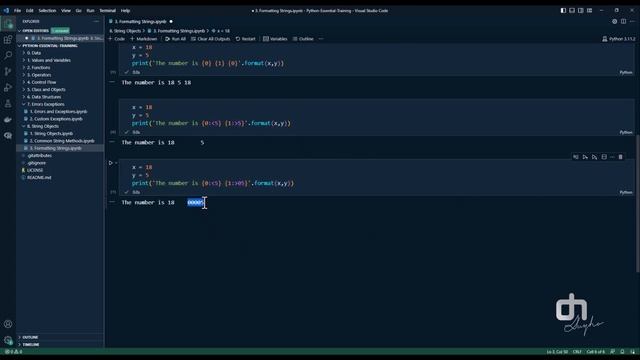Open the notebook Outline button
Screen dimensions: 640x360
[x=303, y=39]
